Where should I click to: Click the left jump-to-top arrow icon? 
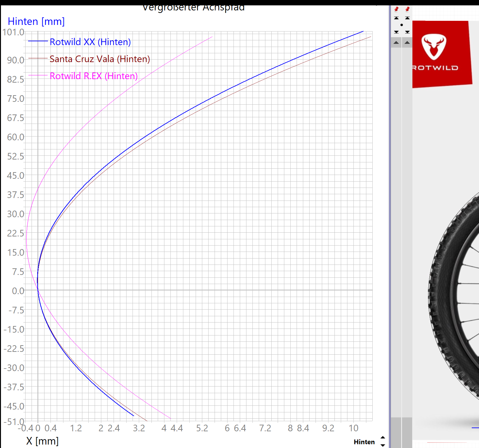point(396,18)
